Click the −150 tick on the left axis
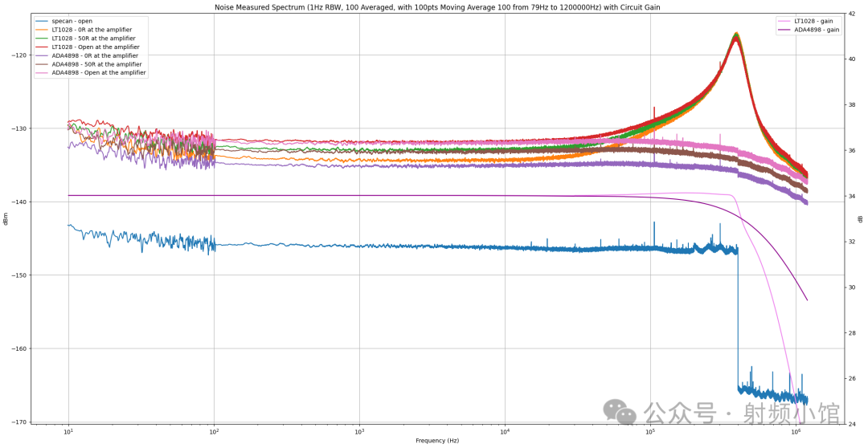This screenshot has height=448, width=868. coord(18,275)
